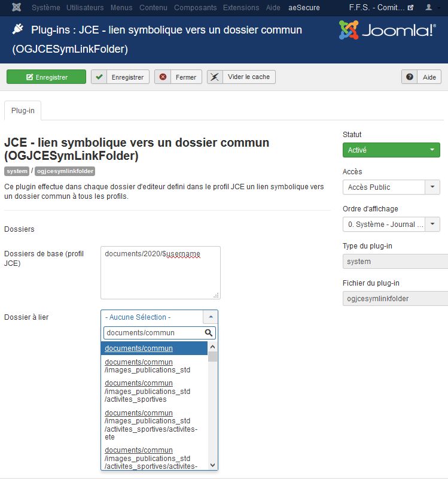Select the Plug-in tab
The width and height of the screenshot is (448, 479).
point(23,111)
